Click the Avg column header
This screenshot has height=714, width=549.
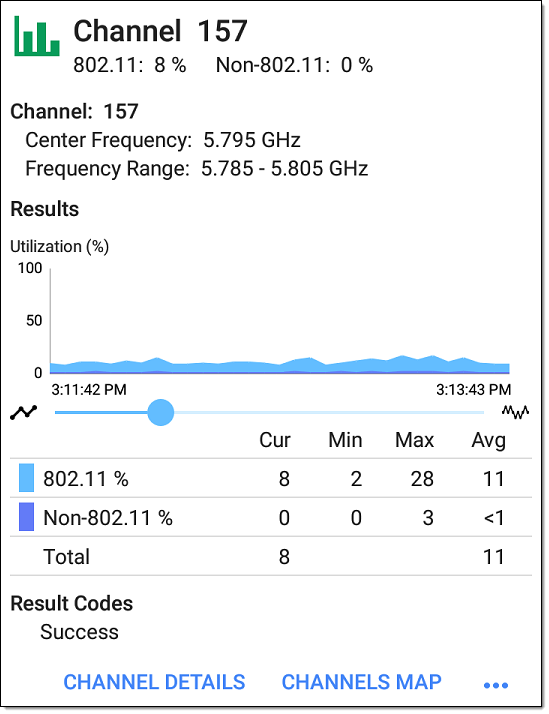click(488, 440)
